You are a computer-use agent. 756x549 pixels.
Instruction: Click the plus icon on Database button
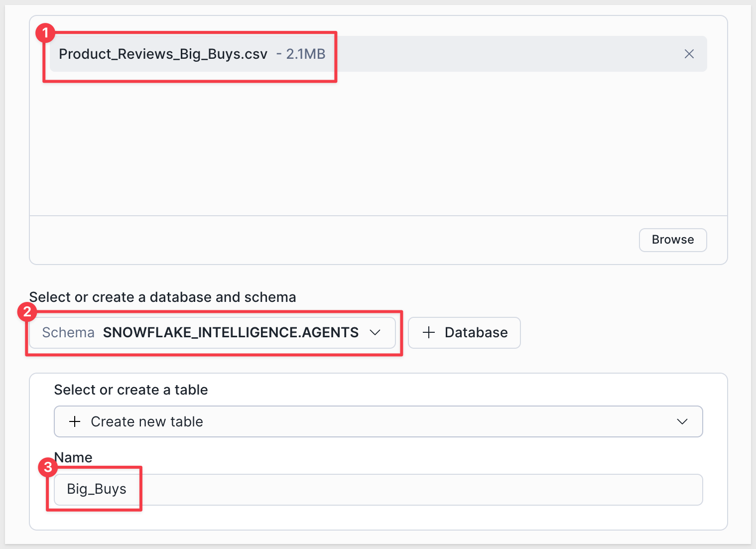tap(428, 332)
